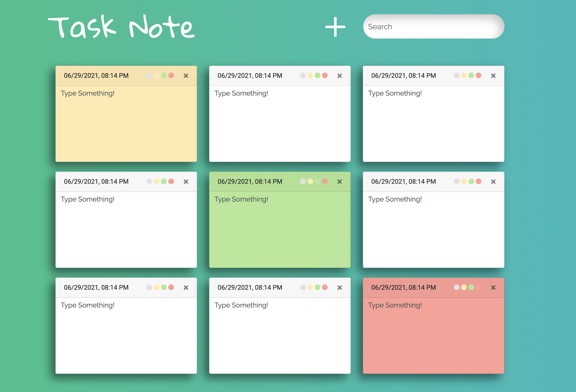
Task: Delete the yellow note in top-left
Action: tap(186, 76)
